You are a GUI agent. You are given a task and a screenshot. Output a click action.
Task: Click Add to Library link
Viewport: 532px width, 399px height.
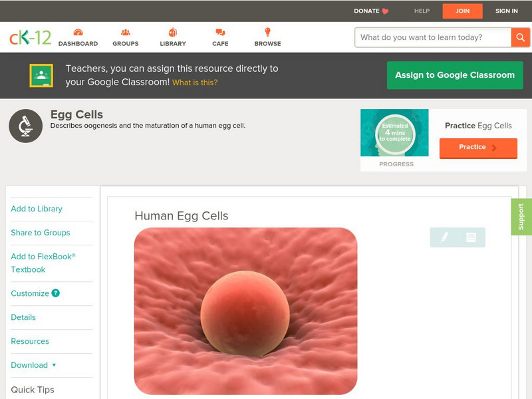(37, 209)
